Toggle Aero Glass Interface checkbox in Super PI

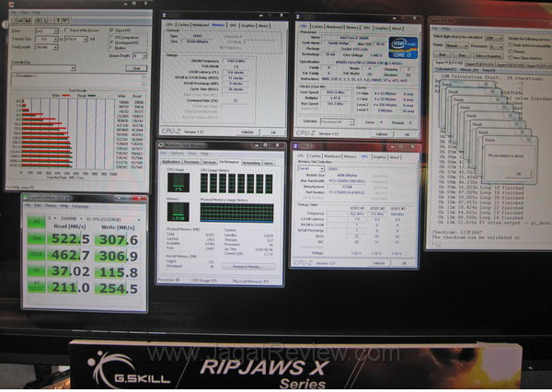click(510, 57)
